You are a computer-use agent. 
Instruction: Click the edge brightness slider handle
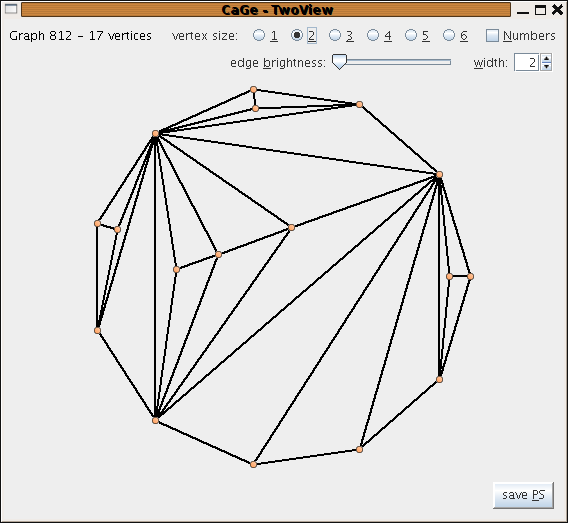(x=339, y=62)
